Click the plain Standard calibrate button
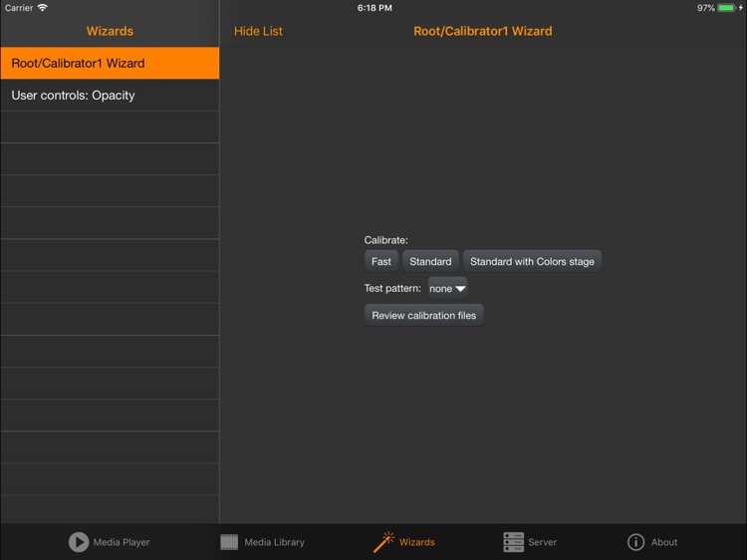Viewport: 747px width, 560px height. (x=430, y=261)
